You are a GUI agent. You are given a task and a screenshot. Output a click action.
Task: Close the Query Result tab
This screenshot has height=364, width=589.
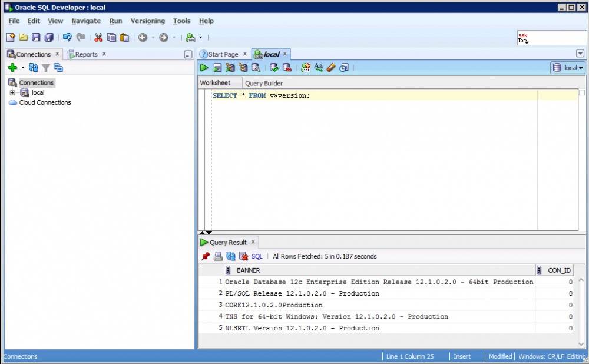pos(253,242)
